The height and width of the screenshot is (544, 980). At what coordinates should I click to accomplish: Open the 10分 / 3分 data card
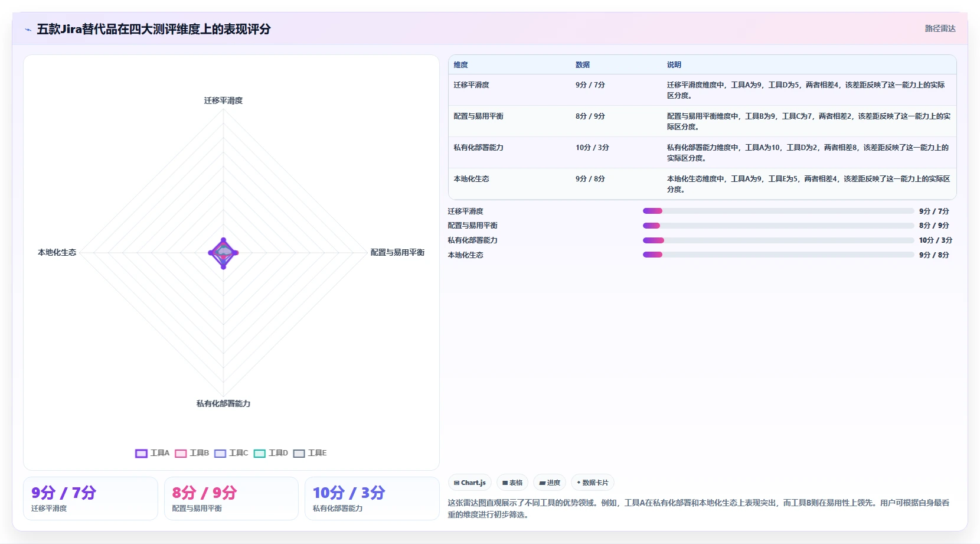coord(372,499)
